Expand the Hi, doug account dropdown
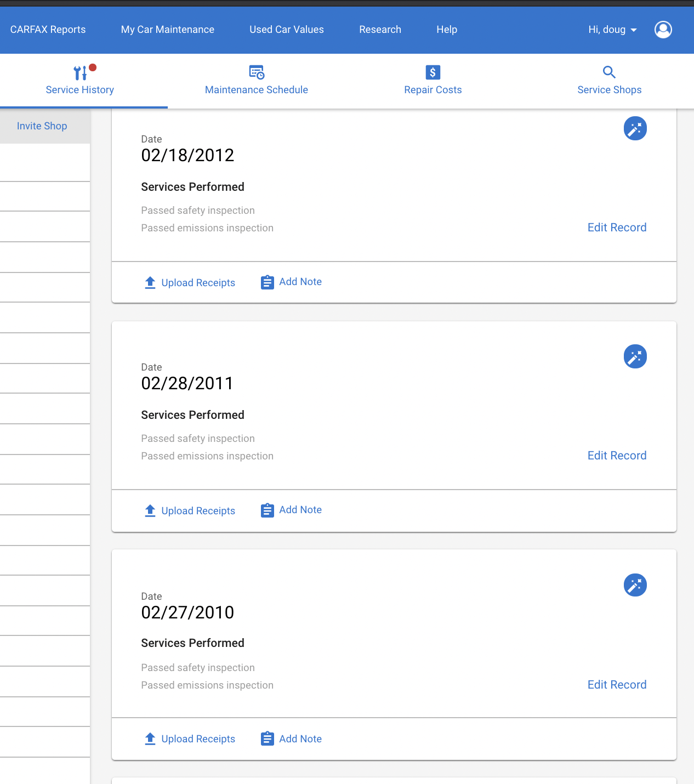Viewport: 694px width, 784px height. point(612,30)
